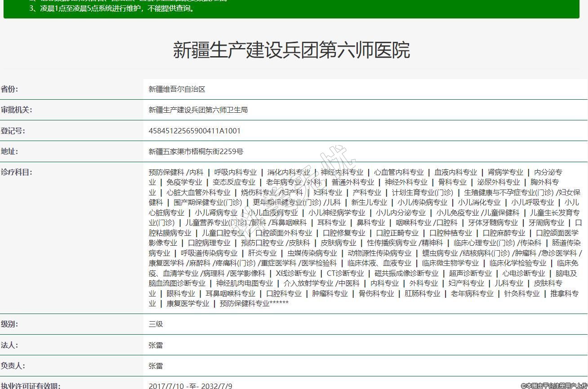Select the 级别 field label

click(9, 324)
